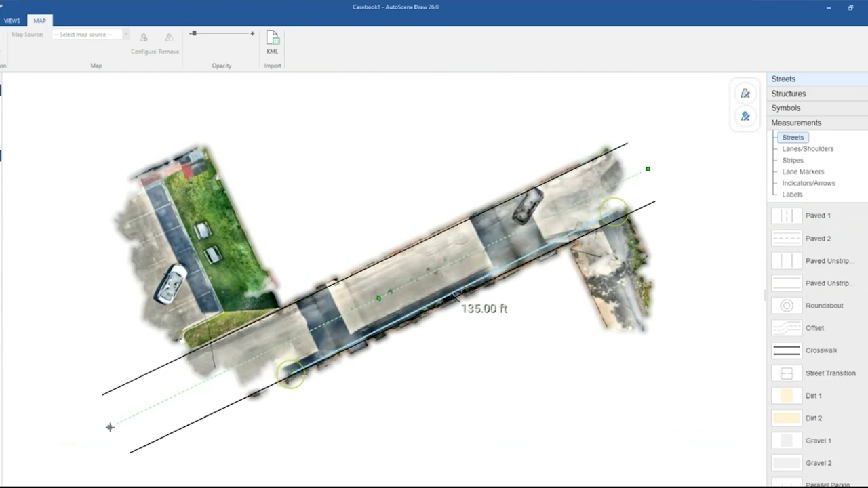868x488 pixels.
Task: Expand the Streets accordion header
Action: pos(817,79)
